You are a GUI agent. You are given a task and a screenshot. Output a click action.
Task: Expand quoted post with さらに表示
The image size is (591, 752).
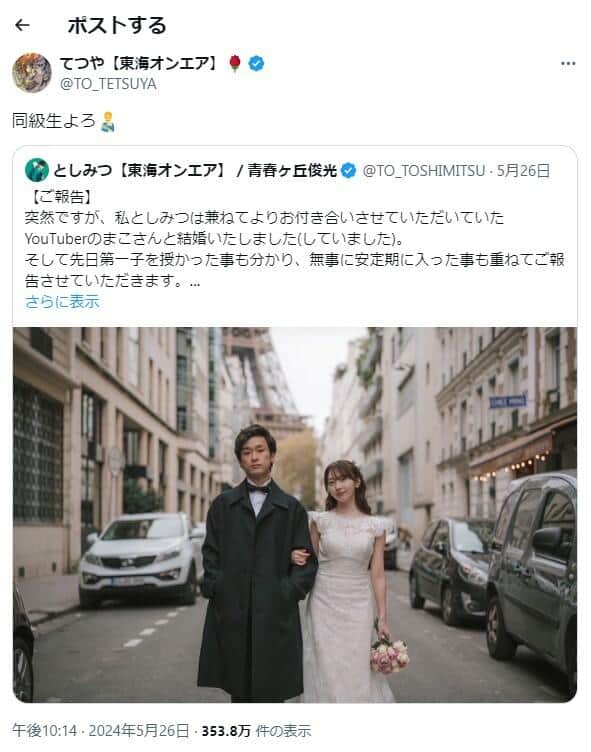(x=62, y=302)
